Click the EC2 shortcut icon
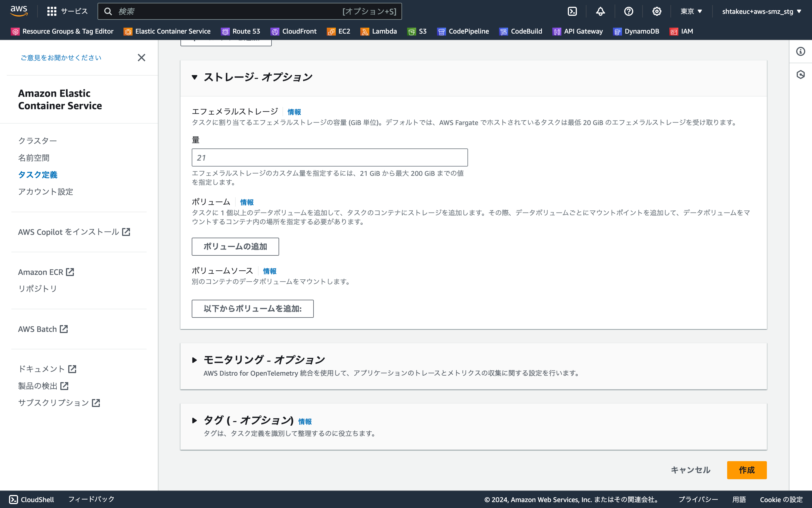The image size is (812, 508). (331, 32)
